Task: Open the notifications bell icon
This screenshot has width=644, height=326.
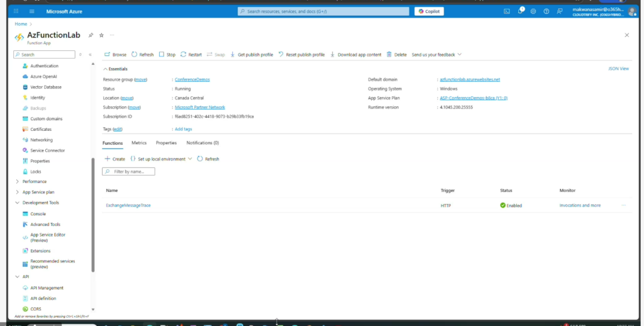Action: coord(521,11)
